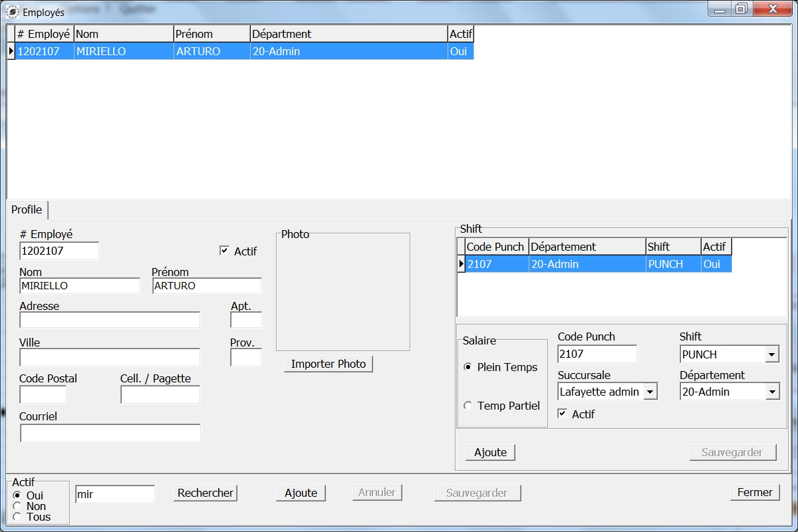Select the Plein Temps radio button
The height and width of the screenshot is (532, 798).
coord(468,367)
